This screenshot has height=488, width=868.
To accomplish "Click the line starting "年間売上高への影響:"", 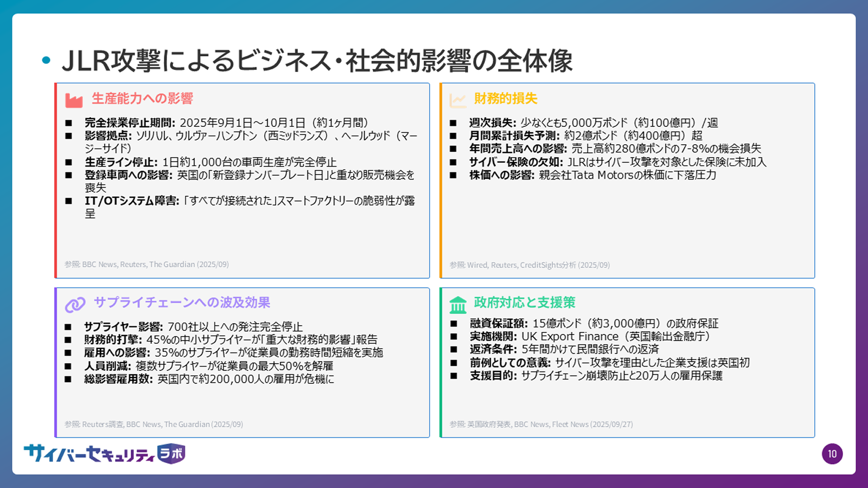I will (x=615, y=149).
